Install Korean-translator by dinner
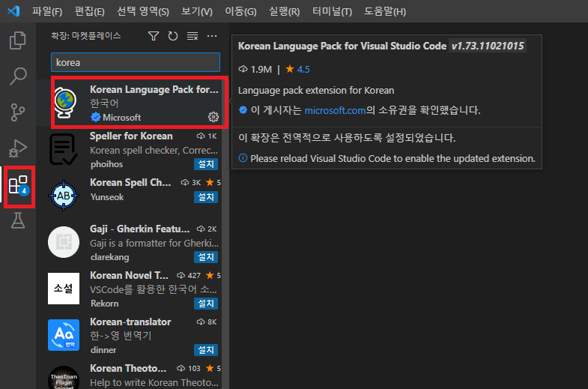 206,350
